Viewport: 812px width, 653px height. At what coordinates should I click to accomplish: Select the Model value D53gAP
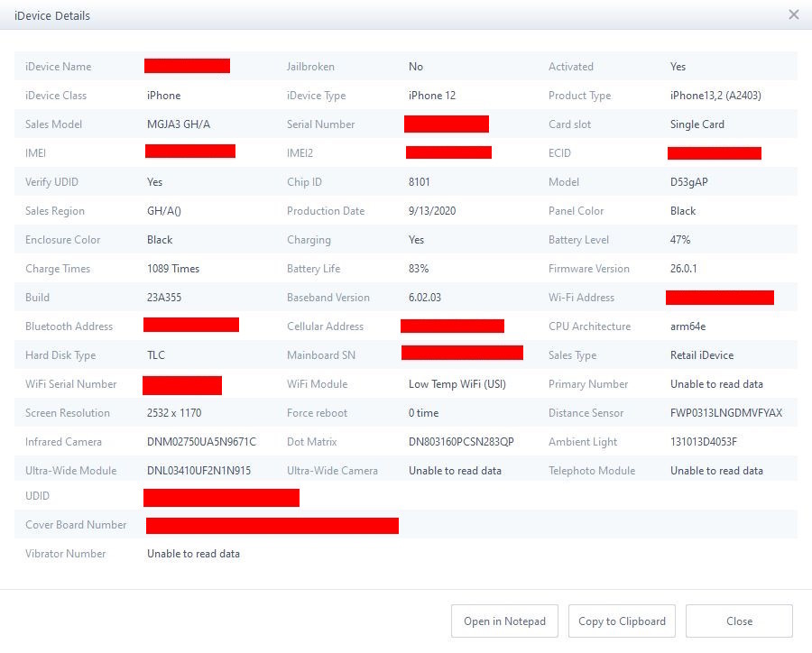coord(688,182)
